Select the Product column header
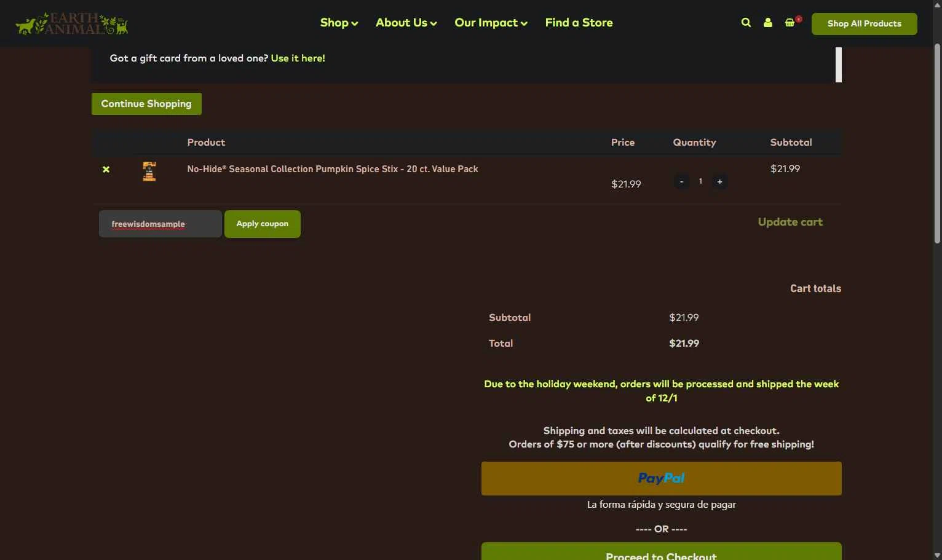The image size is (942, 560). pos(206,142)
